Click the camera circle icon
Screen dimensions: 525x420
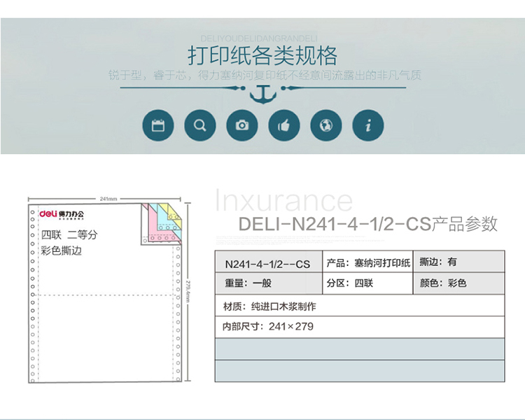tap(242, 126)
